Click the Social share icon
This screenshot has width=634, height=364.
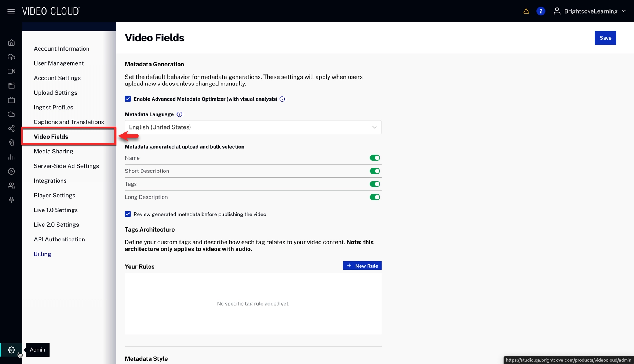tap(11, 128)
